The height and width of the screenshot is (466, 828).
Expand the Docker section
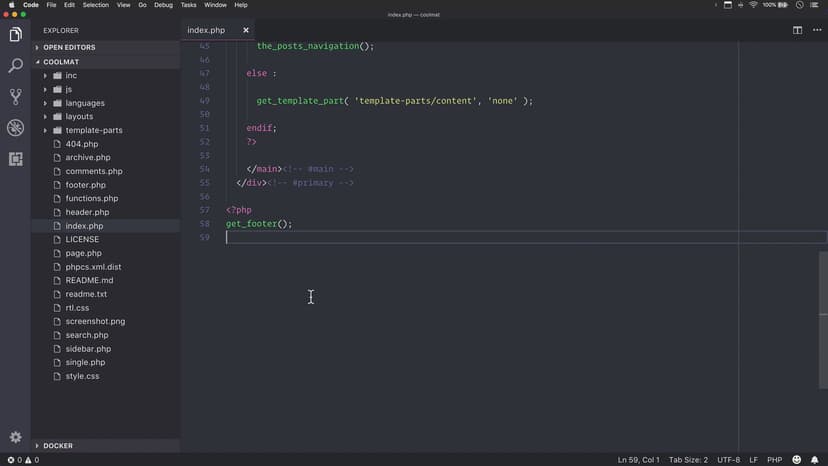point(58,446)
